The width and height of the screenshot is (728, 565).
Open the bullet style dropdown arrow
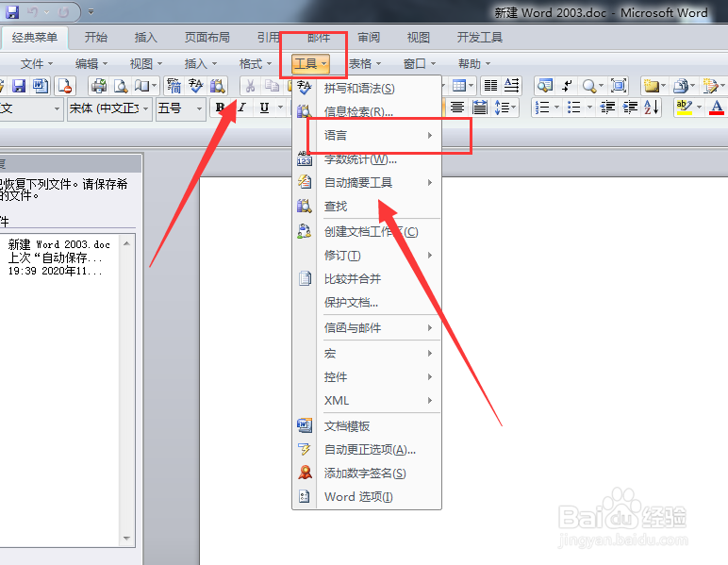coord(589,108)
